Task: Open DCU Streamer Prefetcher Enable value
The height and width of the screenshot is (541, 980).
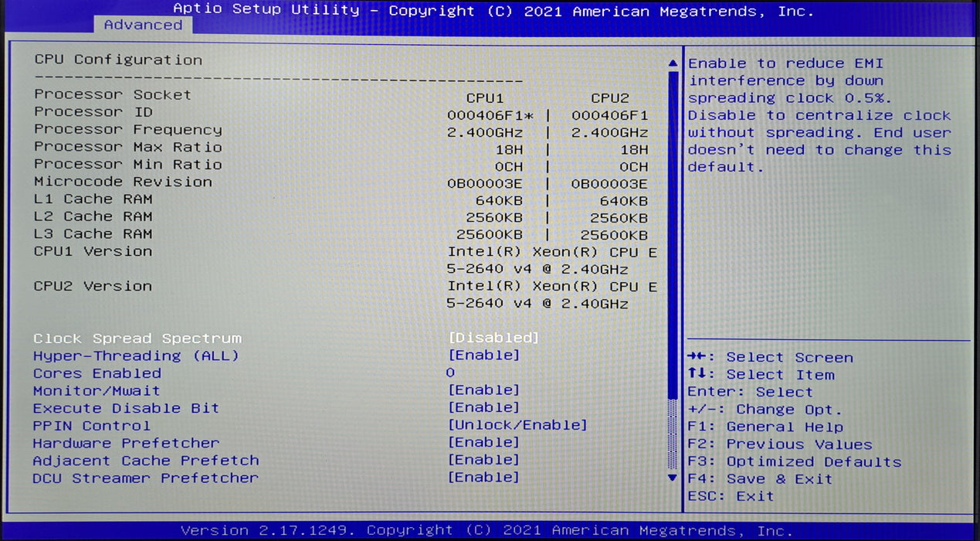Action: (484, 477)
